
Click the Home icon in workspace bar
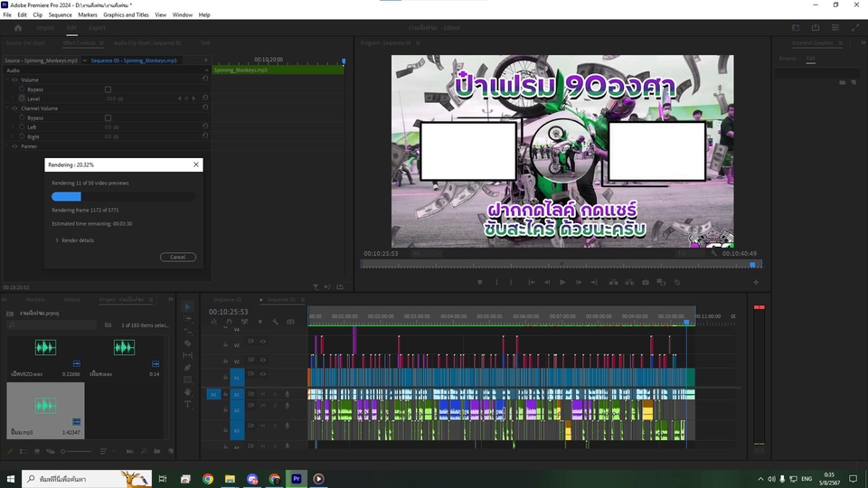point(18,28)
